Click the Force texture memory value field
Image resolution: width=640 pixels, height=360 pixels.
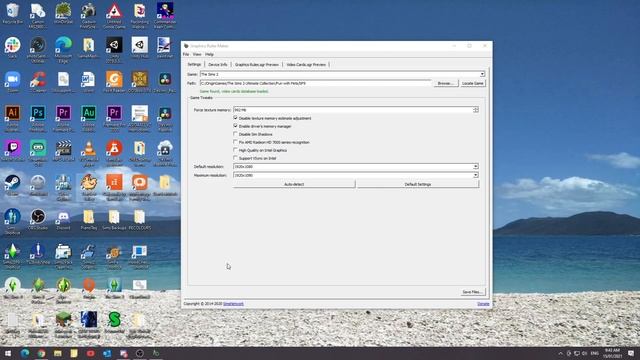pyautogui.click(x=353, y=110)
